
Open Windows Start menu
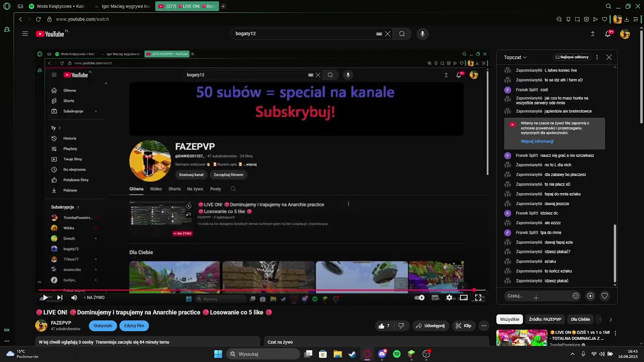pyautogui.click(x=218, y=354)
